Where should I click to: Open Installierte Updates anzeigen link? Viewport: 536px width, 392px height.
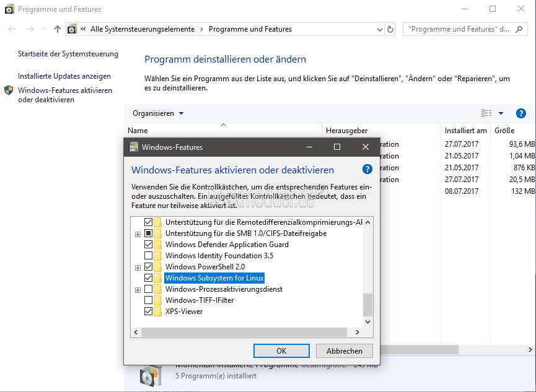tap(64, 76)
